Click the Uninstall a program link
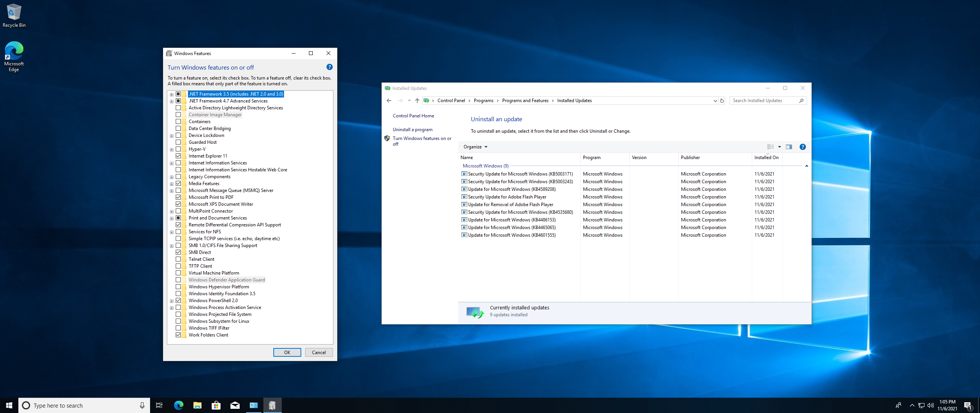 (x=413, y=130)
